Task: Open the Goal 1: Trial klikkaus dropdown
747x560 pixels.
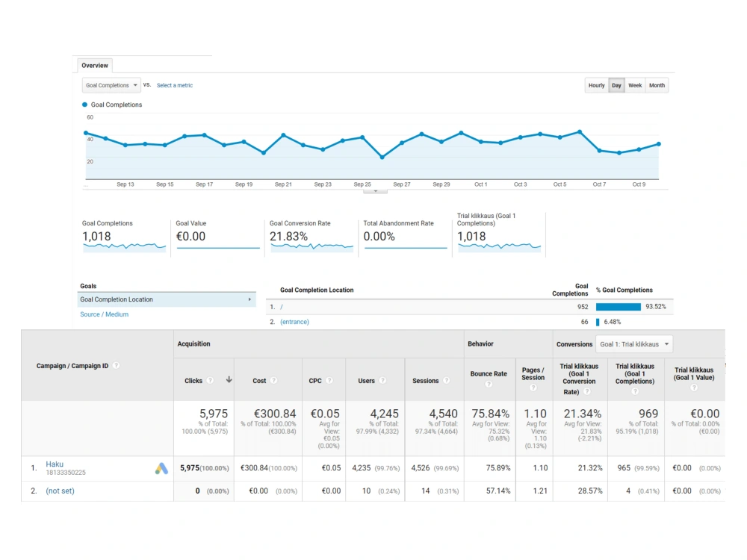Action: pyautogui.click(x=634, y=344)
